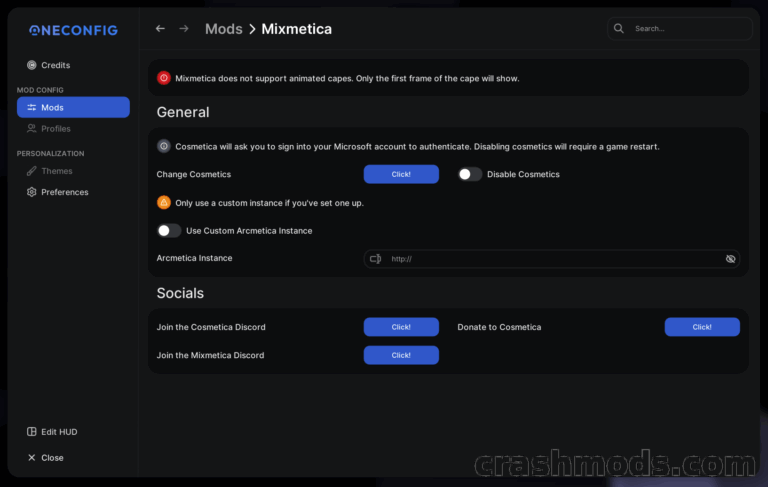Viewport: 768px width, 487px height.
Task: Select Mods in the sidebar
Action: coord(73,107)
